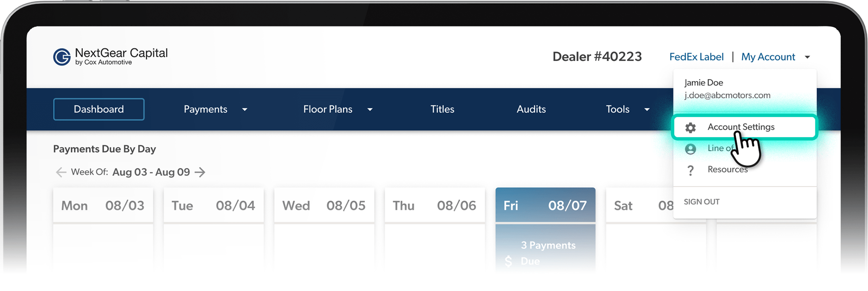Click SIGN OUT
The width and height of the screenshot is (868, 291).
tap(702, 202)
